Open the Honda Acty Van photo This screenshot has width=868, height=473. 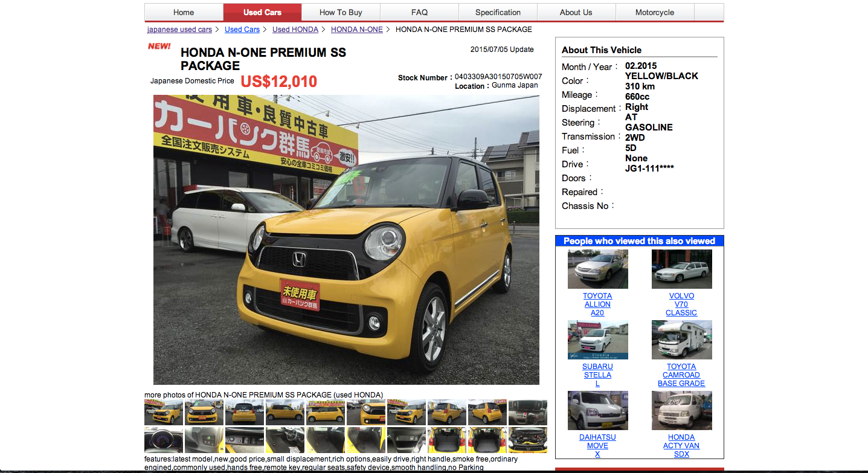(x=681, y=411)
